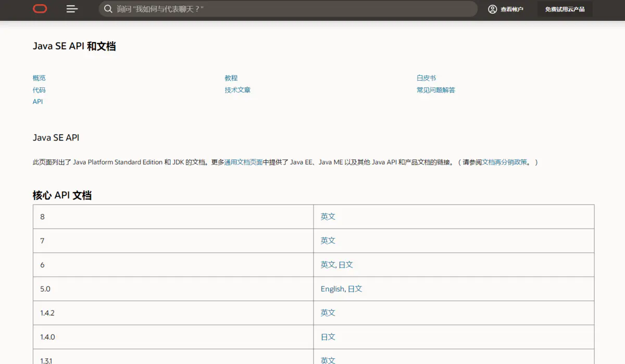Open 英文 docs for version 7
Viewport: 625px width, 364px height.
pos(328,241)
